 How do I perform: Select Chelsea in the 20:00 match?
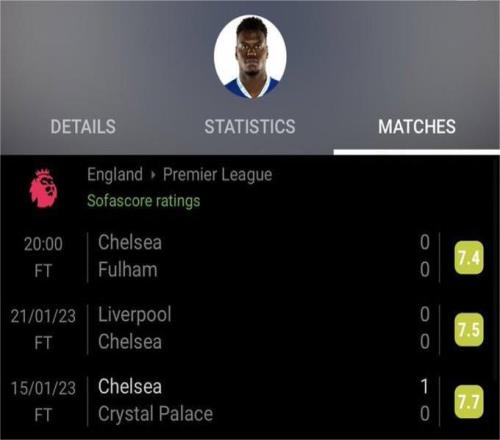tap(130, 242)
